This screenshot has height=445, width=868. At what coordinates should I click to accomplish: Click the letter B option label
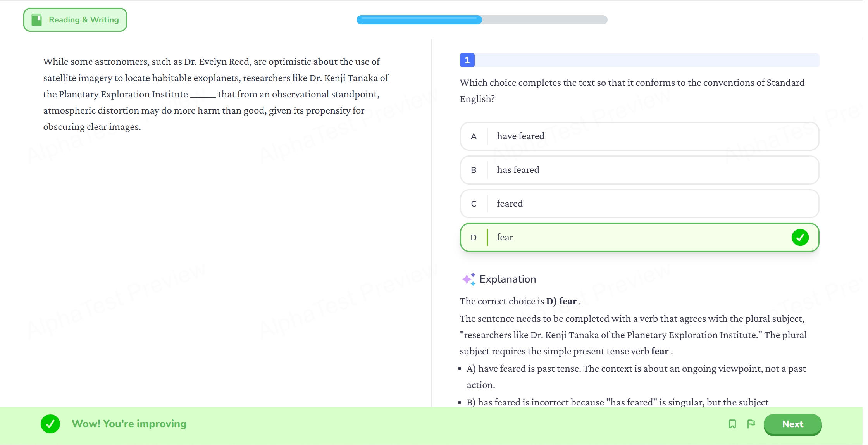pyautogui.click(x=474, y=170)
